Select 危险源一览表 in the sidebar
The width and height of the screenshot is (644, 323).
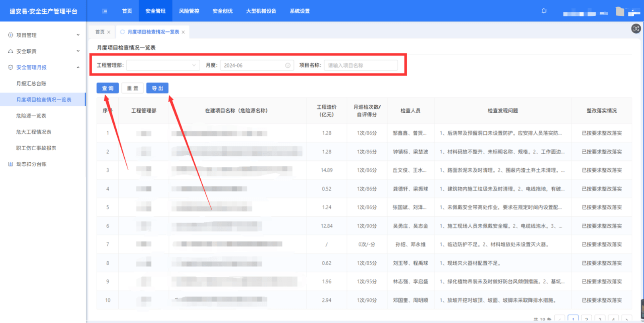[31, 116]
